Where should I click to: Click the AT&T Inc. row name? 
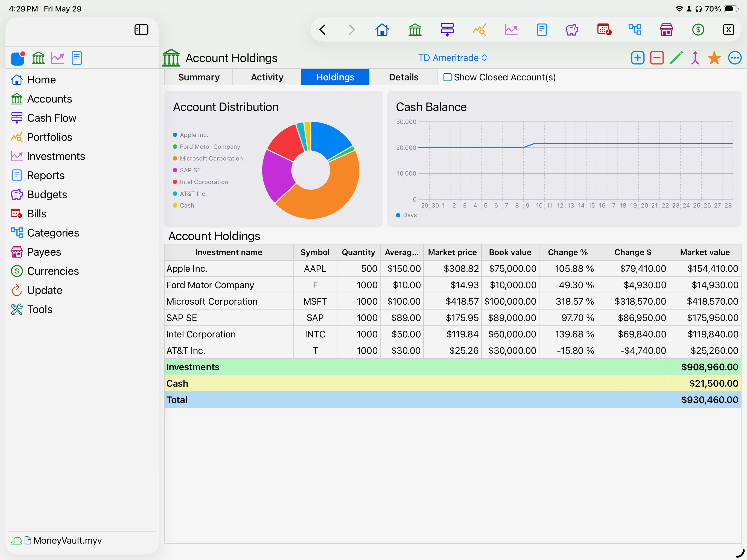[186, 351]
